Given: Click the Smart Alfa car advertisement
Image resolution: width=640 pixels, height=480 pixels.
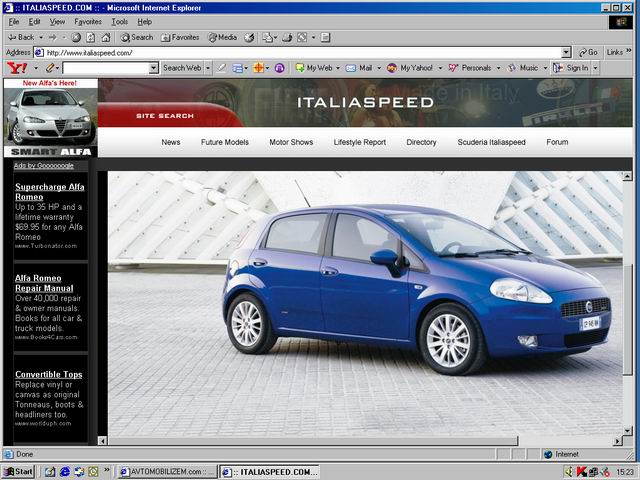Looking at the screenshot, I should [x=51, y=118].
